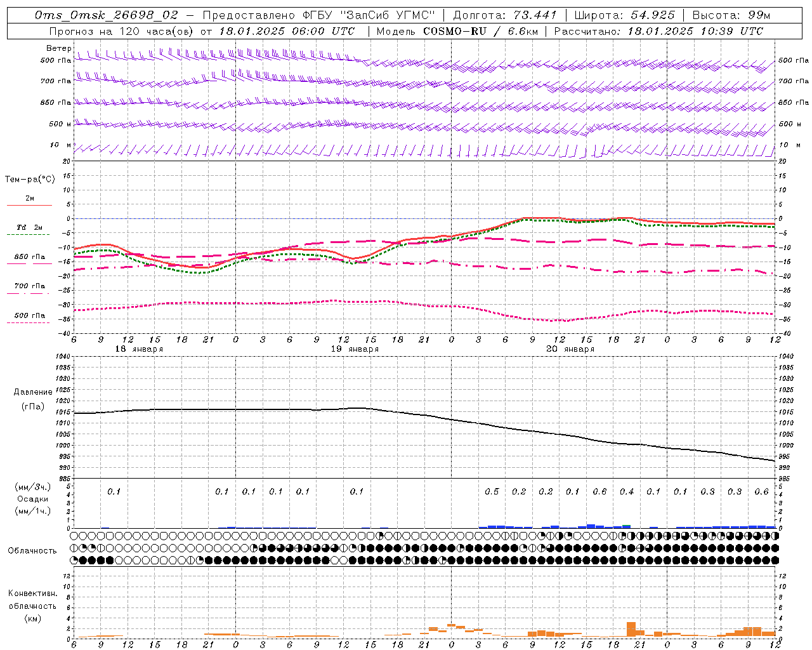
Task: Click the (мм/3ч.) precipitation unit label
Action: (33, 487)
